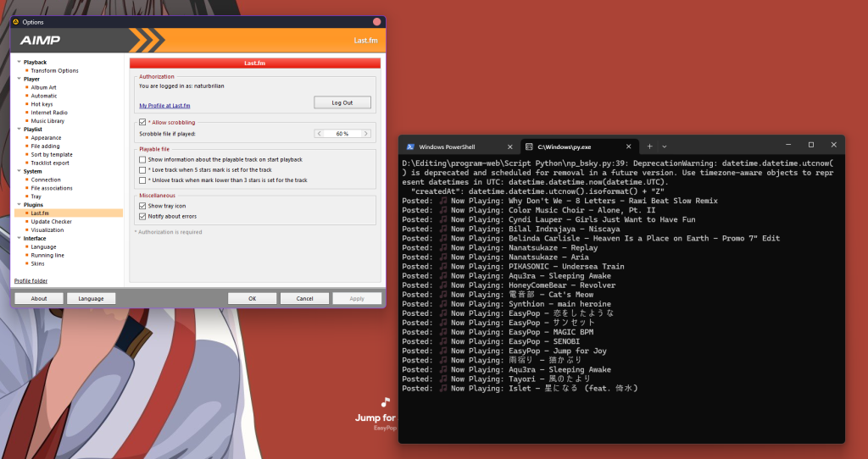Select Hot keys in the options tree
868x459 pixels.
click(x=42, y=104)
